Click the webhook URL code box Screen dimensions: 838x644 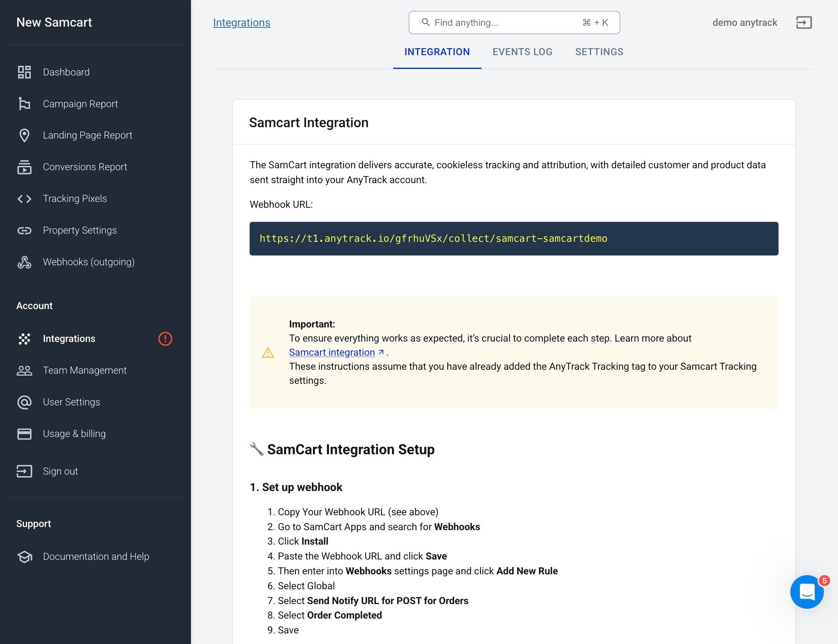point(514,239)
